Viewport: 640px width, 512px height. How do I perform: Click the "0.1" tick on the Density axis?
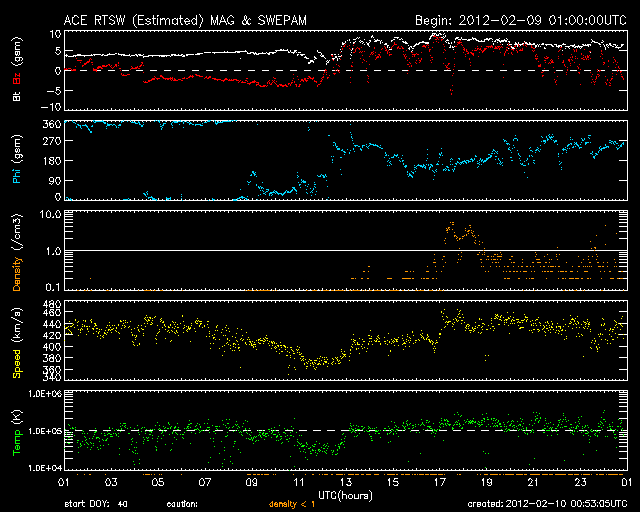pos(53,287)
